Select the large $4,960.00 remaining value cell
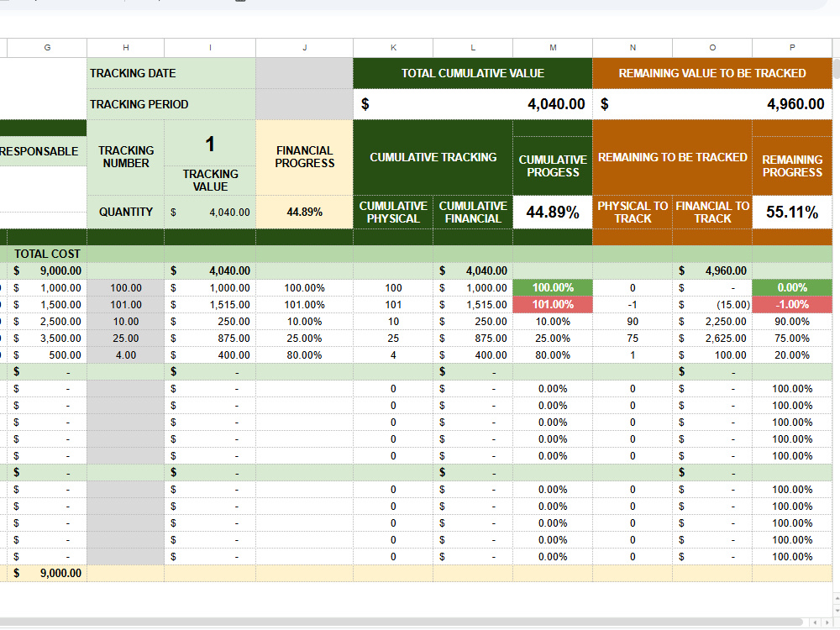The image size is (840, 630). (x=712, y=104)
